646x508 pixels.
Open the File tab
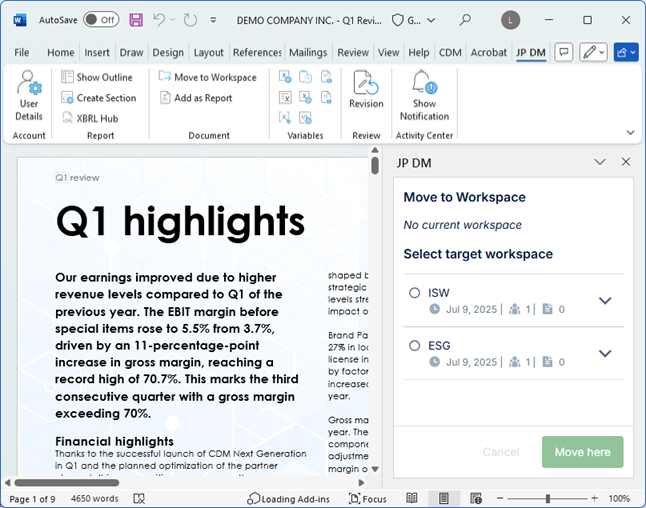coord(21,52)
